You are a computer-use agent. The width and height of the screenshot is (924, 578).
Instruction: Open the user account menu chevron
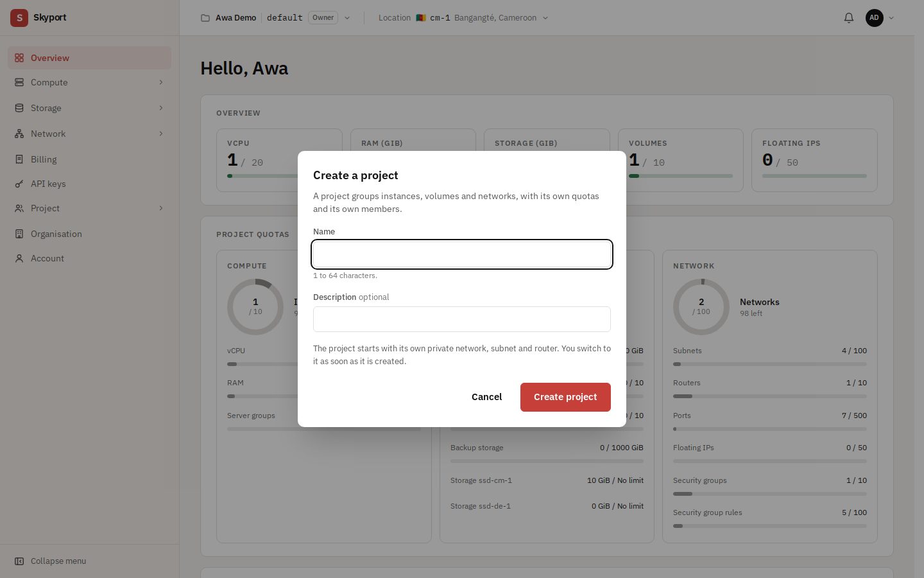[891, 18]
